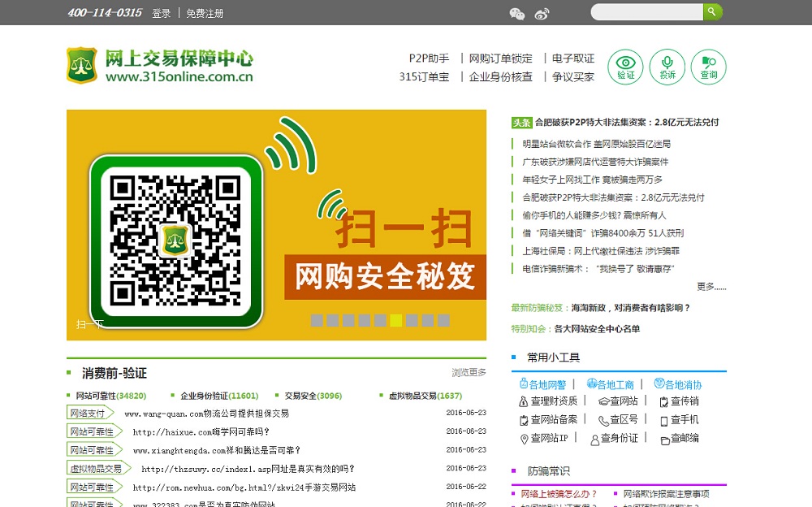The image size is (812, 507).
Task: Open 电子取证 menu item
Action: pyautogui.click(x=572, y=58)
